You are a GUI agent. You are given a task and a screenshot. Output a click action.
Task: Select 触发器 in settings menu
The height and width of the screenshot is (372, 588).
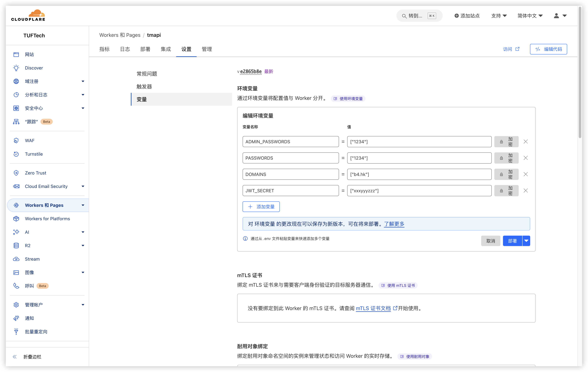(144, 86)
